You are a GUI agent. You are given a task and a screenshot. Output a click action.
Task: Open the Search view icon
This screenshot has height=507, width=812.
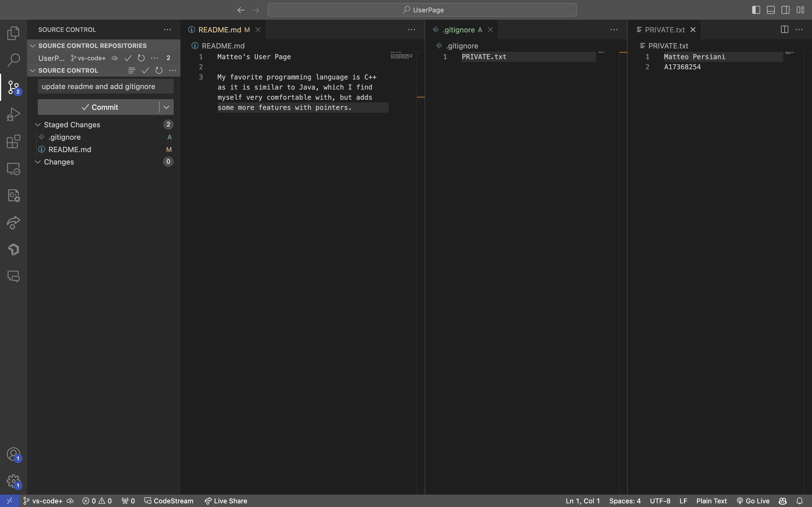14,60
